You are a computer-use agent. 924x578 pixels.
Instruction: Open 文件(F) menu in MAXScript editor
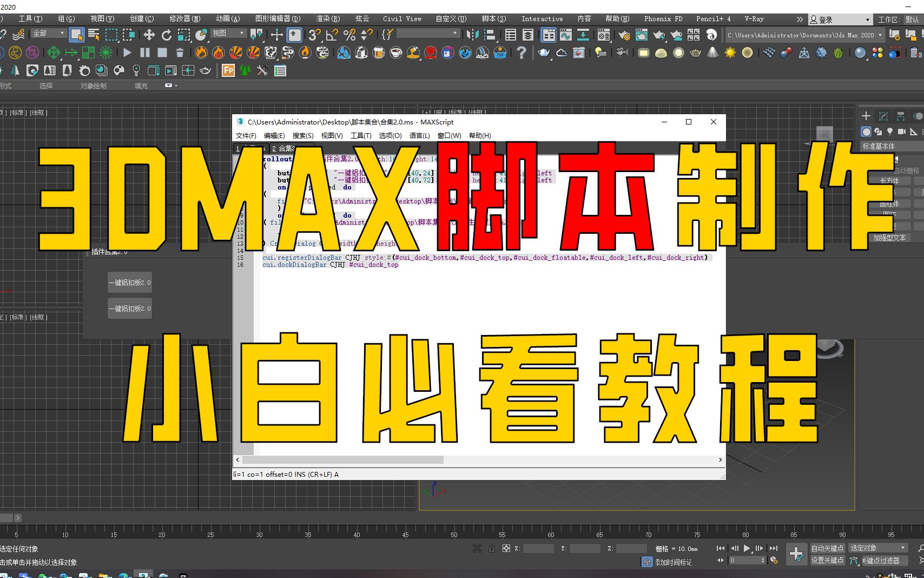(x=246, y=136)
